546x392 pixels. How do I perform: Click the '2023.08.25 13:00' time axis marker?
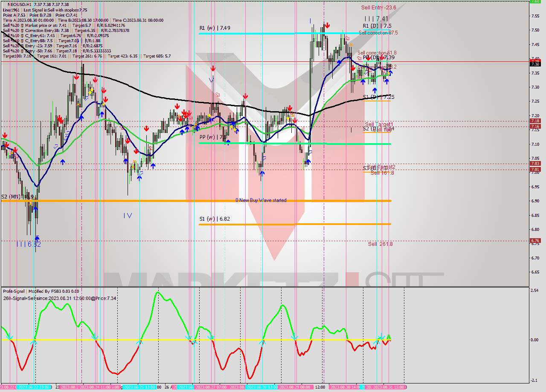click(140, 387)
